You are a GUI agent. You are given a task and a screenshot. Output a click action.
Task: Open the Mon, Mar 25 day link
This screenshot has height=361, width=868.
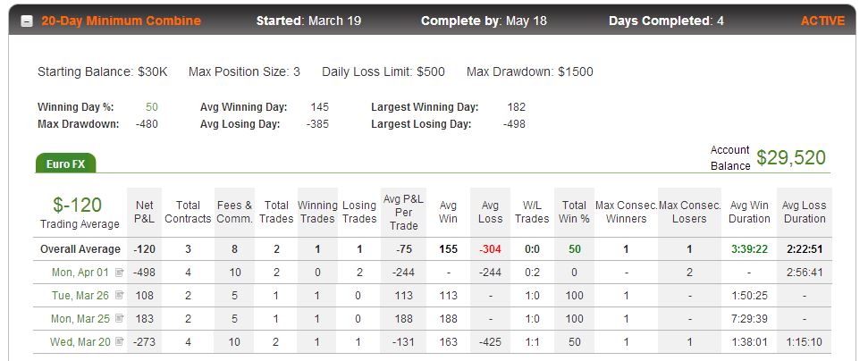click(x=80, y=319)
